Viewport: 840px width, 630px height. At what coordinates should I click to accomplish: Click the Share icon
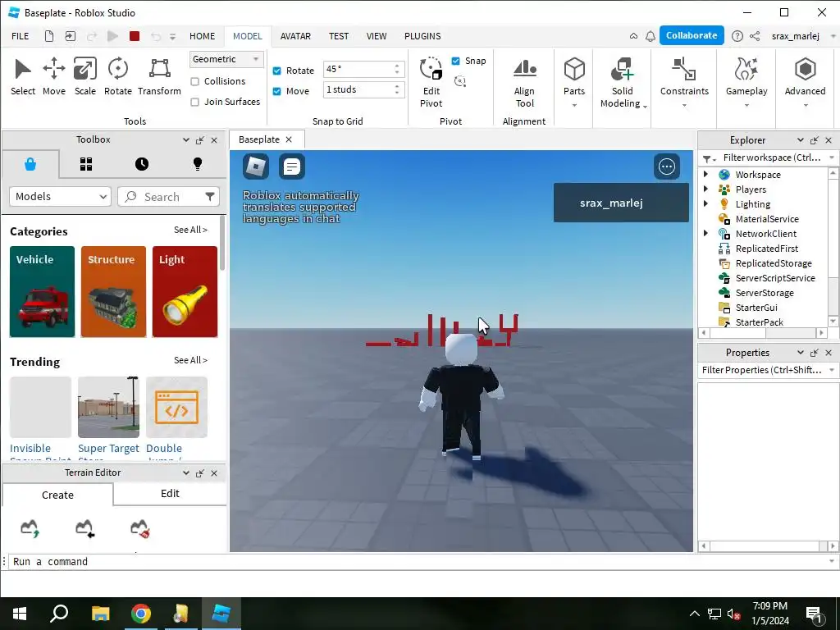[755, 36]
